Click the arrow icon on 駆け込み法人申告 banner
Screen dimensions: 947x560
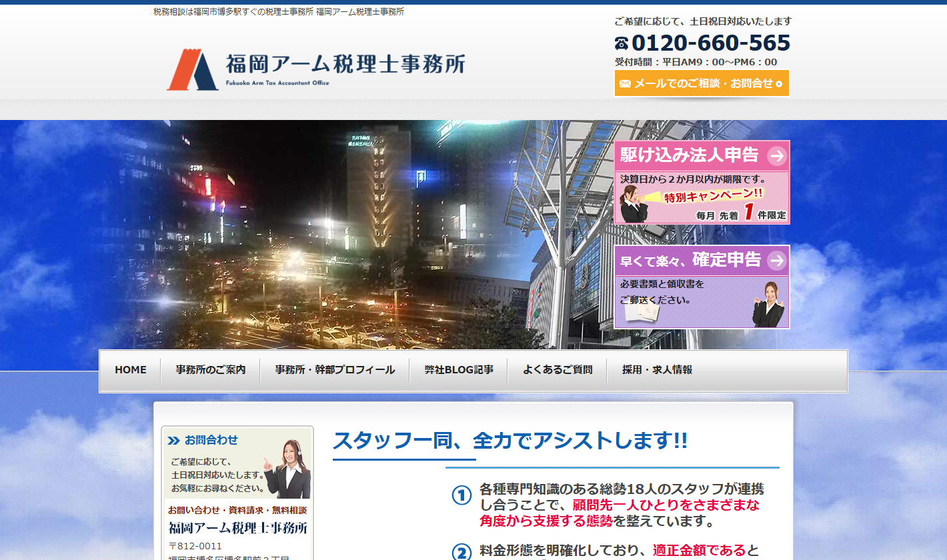pyautogui.click(x=776, y=156)
